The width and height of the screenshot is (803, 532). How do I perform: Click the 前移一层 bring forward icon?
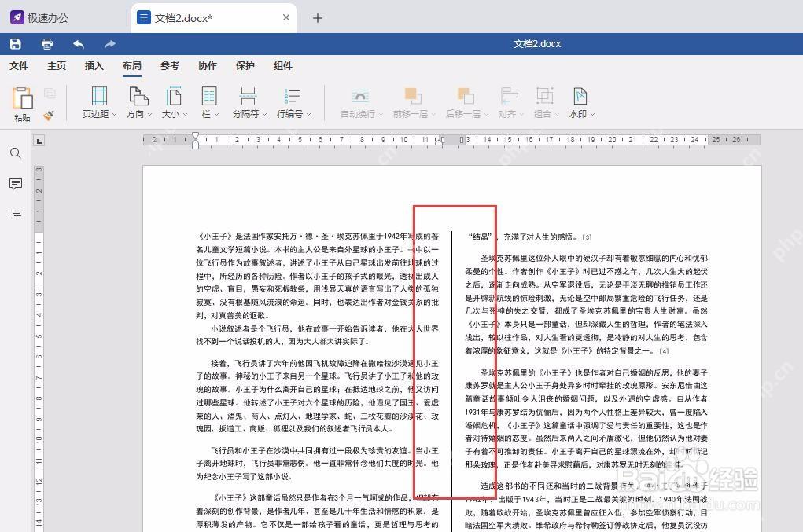(x=413, y=96)
